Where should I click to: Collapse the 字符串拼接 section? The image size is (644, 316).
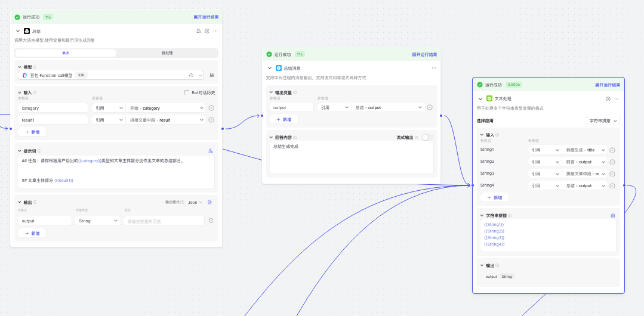click(x=482, y=215)
